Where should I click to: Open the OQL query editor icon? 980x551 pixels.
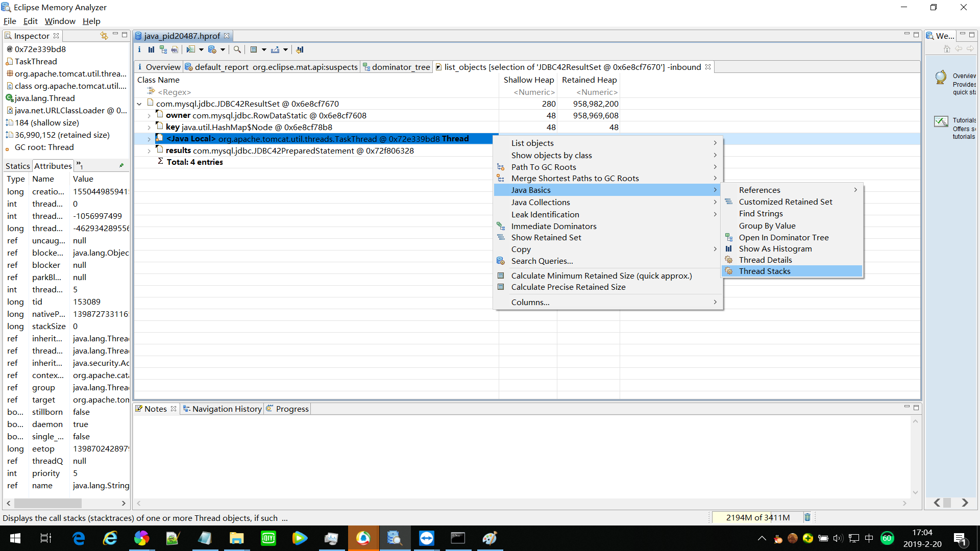[175, 49]
